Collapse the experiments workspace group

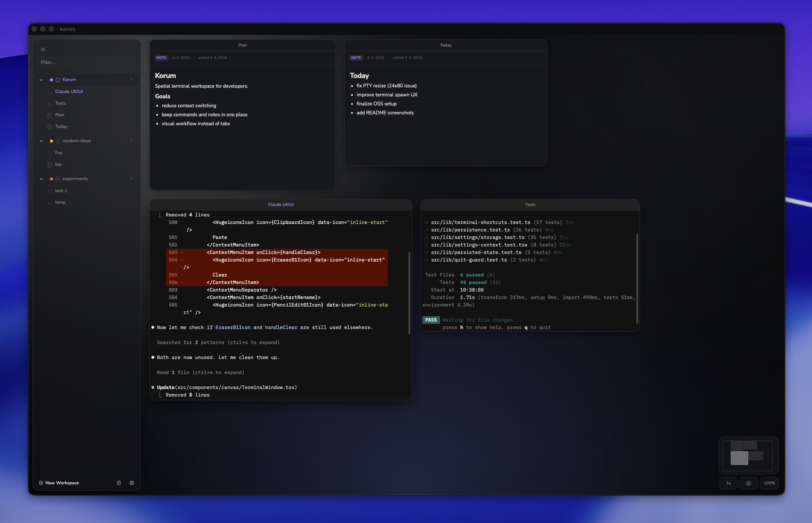(x=41, y=179)
